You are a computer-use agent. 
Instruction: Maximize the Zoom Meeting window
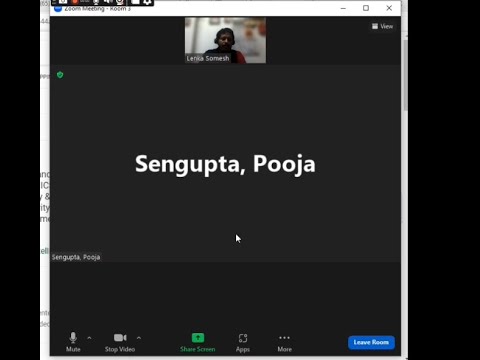click(366, 8)
